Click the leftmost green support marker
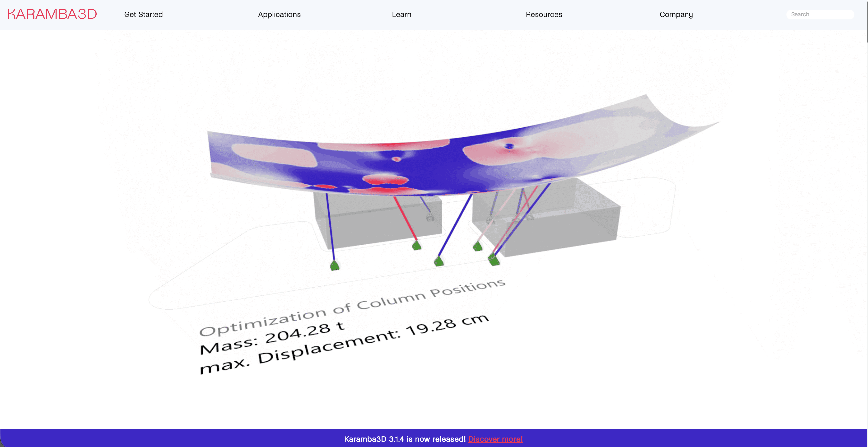This screenshot has height=447, width=868. coord(334,266)
